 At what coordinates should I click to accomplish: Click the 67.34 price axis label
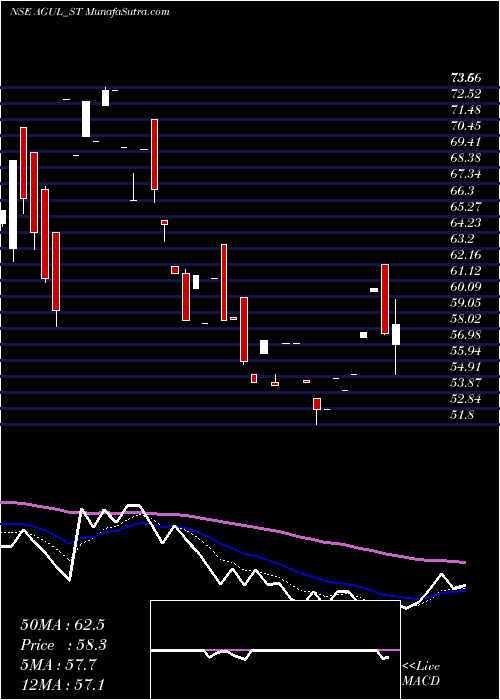tap(466, 175)
